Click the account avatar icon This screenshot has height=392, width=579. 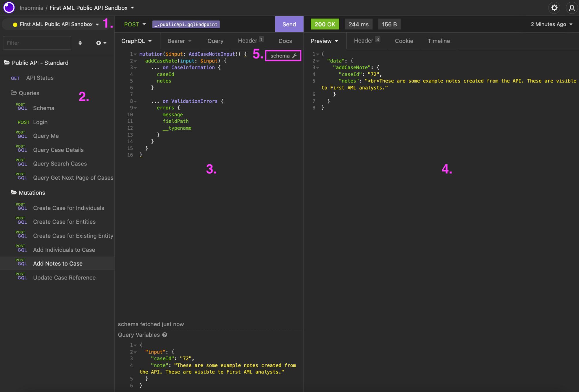pyautogui.click(x=572, y=8)
